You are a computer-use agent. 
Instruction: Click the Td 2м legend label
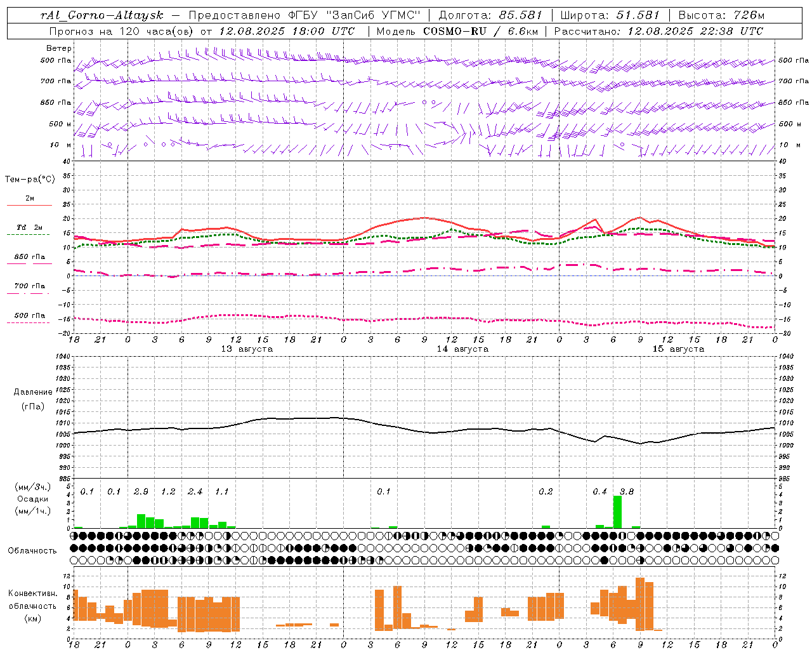click(x=30, y=227)
